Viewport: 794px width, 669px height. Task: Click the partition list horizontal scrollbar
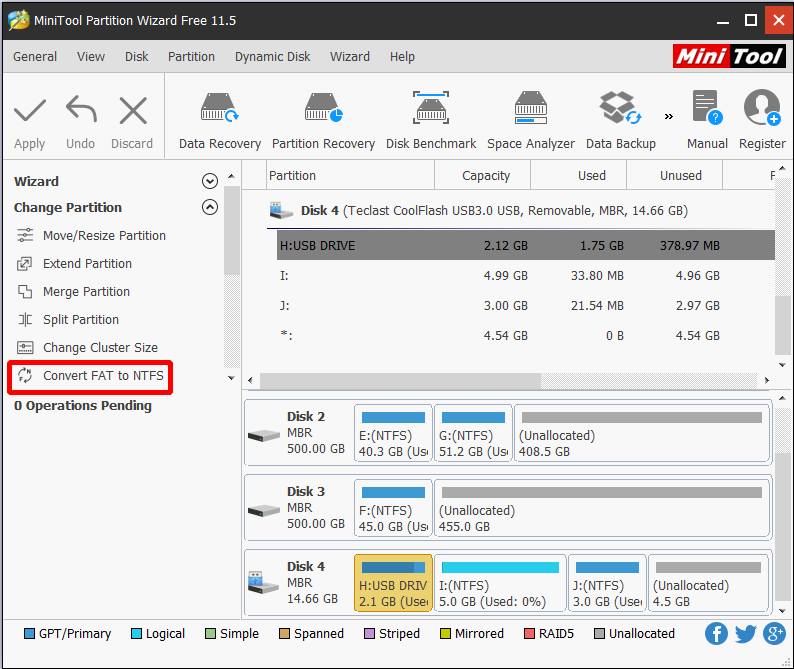[x=401, y=381]
